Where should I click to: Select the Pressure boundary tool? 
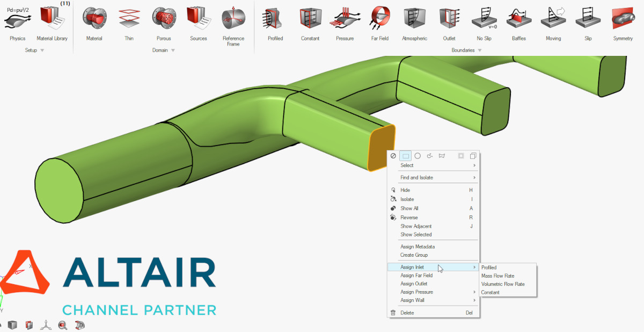coord(345,20)
